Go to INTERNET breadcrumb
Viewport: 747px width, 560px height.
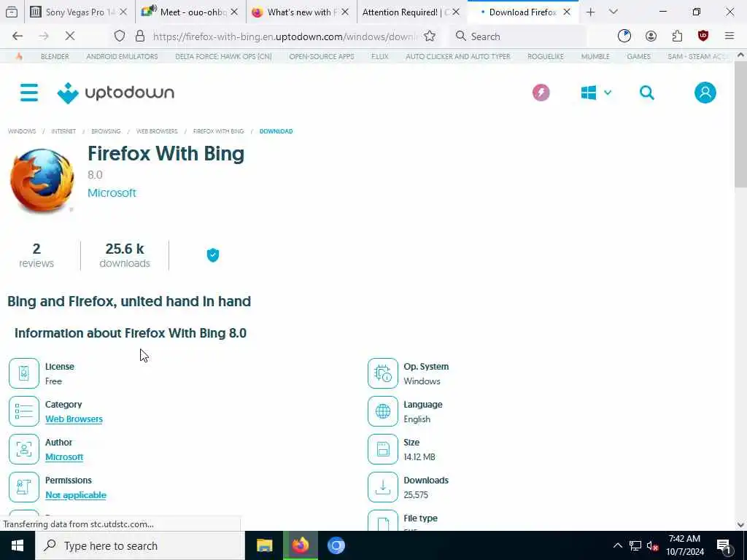click(x=63, y=131)
